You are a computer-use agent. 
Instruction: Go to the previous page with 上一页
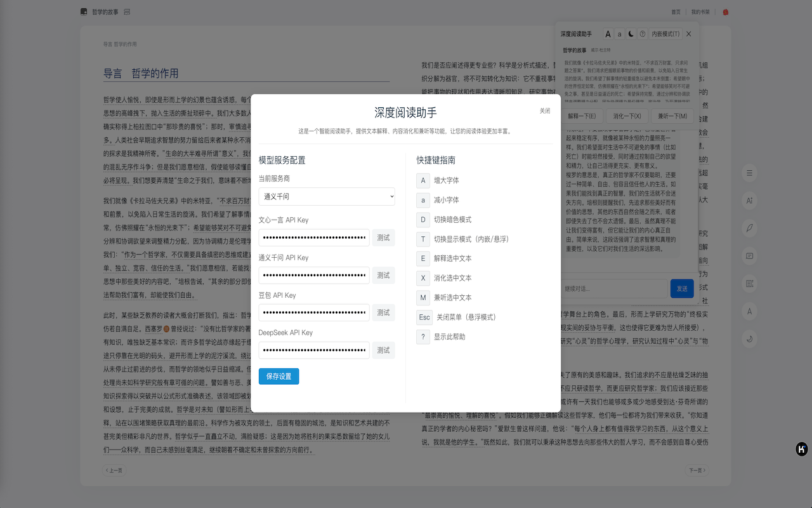[x=113, y=471]
